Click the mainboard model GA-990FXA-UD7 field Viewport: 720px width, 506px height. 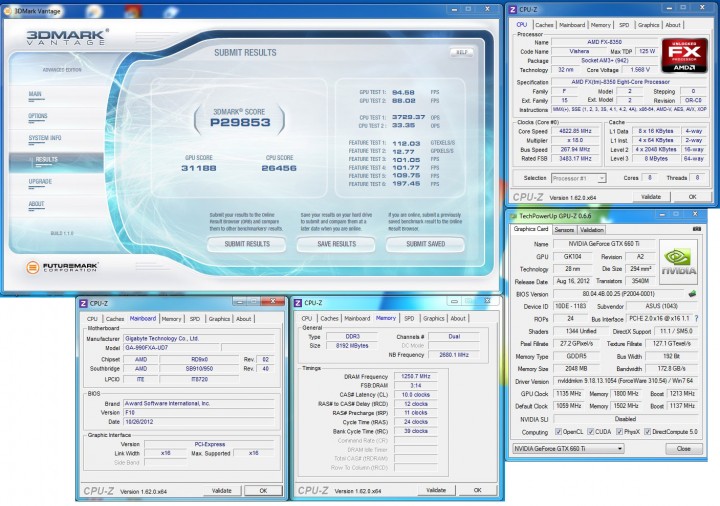point(172,348)
